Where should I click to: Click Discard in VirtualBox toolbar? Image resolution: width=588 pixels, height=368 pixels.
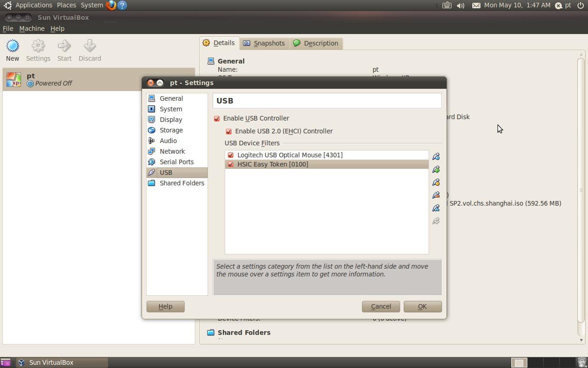[90, 51]
